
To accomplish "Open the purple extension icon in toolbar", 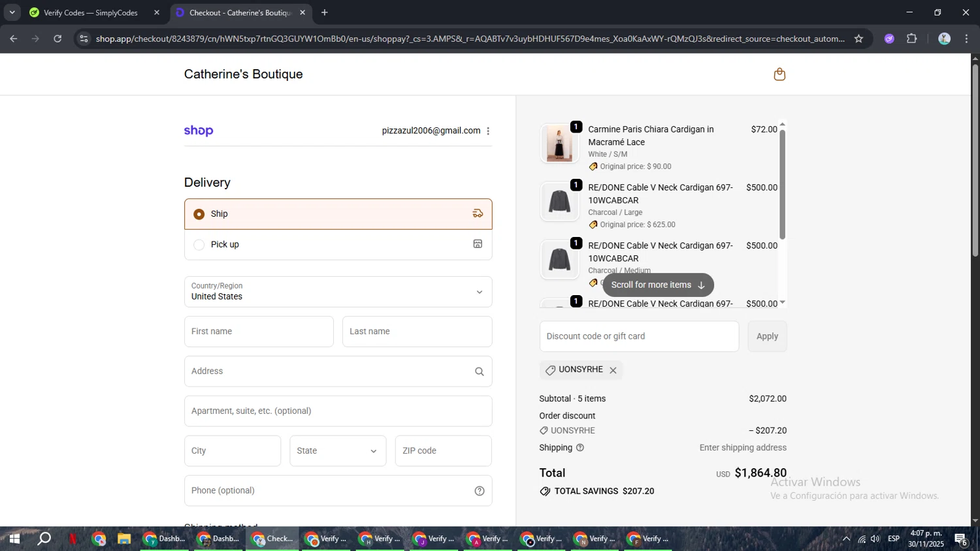I will pos(889,39).
